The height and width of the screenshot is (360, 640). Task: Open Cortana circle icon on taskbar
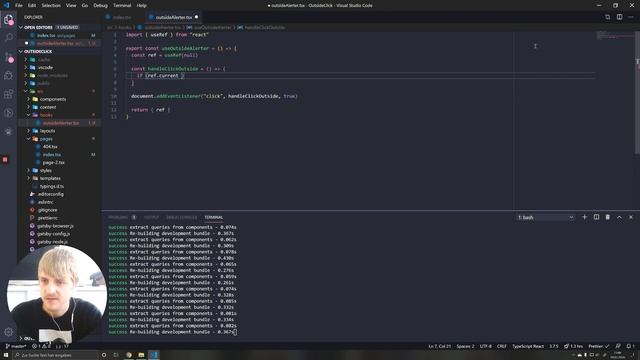coord(104,355)
